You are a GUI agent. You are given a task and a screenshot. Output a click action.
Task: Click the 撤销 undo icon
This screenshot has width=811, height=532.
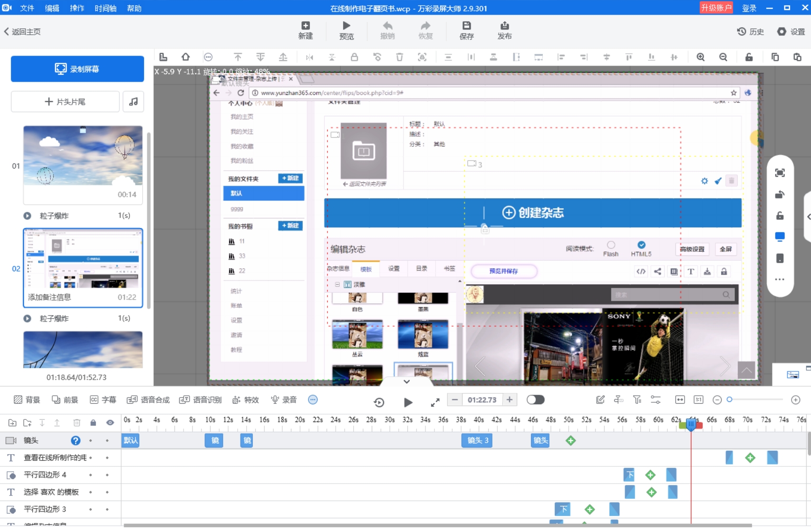click(387, 30)
